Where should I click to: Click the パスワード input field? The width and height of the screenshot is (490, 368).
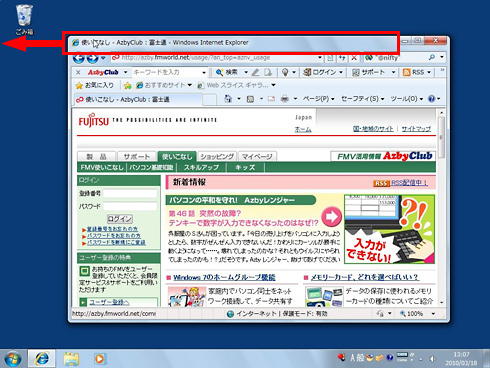coord(130,206)
